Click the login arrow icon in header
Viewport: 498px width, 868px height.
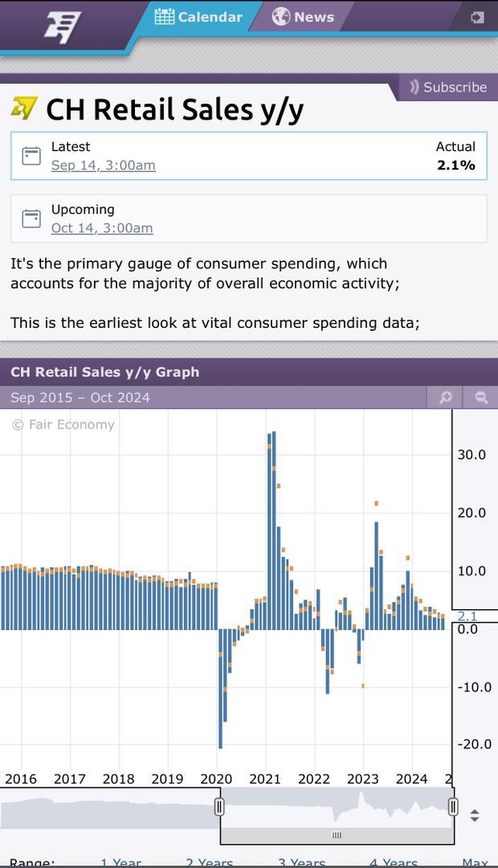[x=477, y=17]
